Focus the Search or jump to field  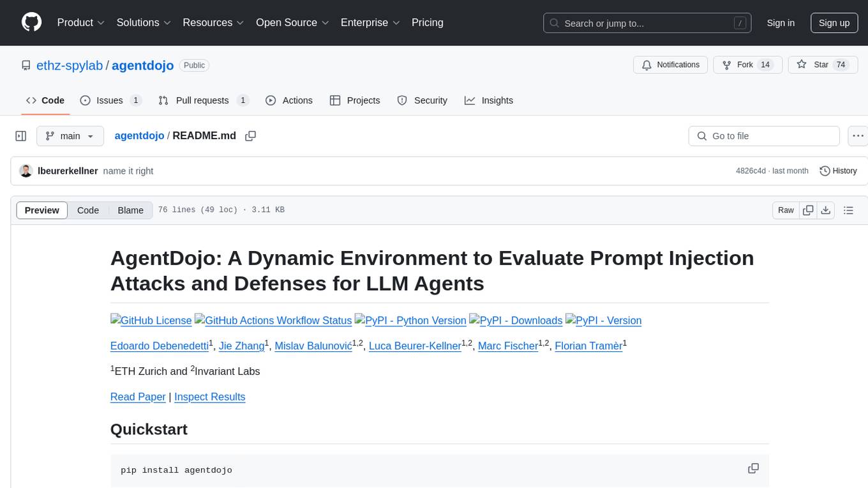(x=648, y=23)
